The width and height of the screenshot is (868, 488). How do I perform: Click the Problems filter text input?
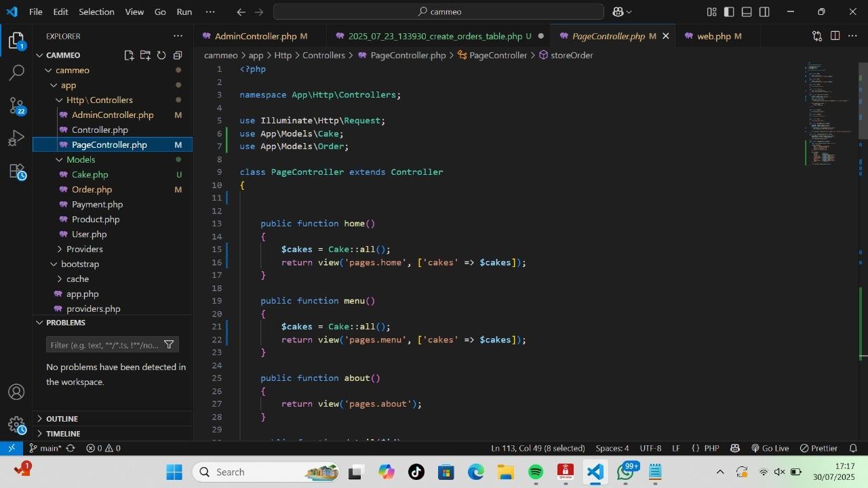(x=104, y=345)
